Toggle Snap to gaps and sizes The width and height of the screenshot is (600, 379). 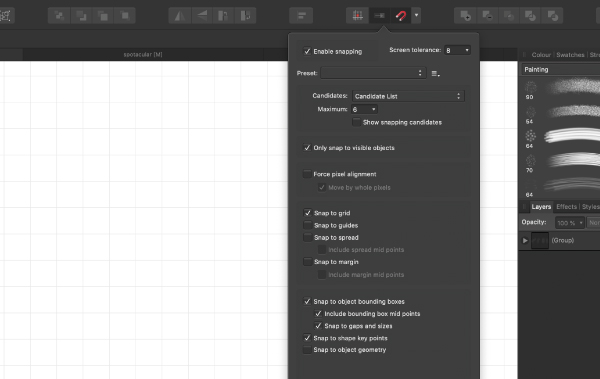(318, 326)
